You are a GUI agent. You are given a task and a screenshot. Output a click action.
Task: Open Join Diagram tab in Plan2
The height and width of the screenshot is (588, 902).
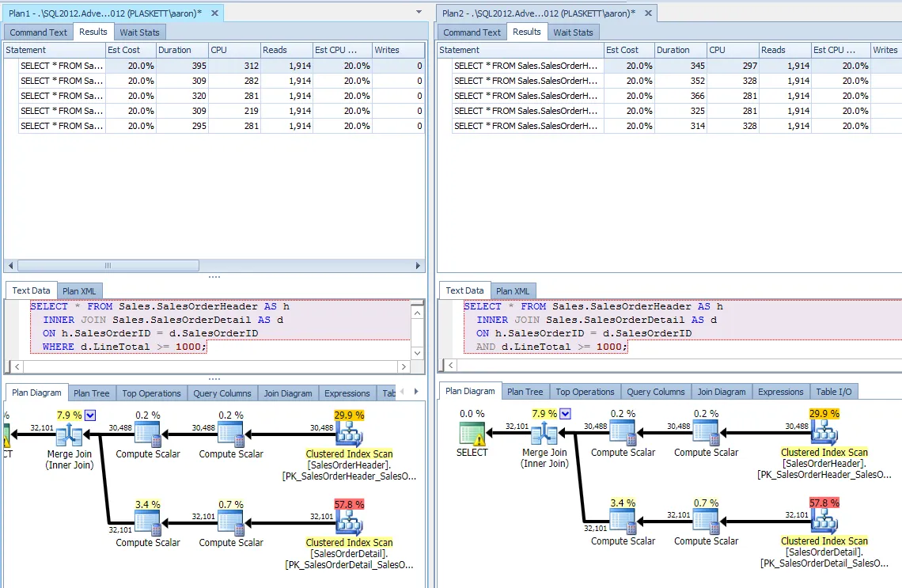click(x=722, y=392)
